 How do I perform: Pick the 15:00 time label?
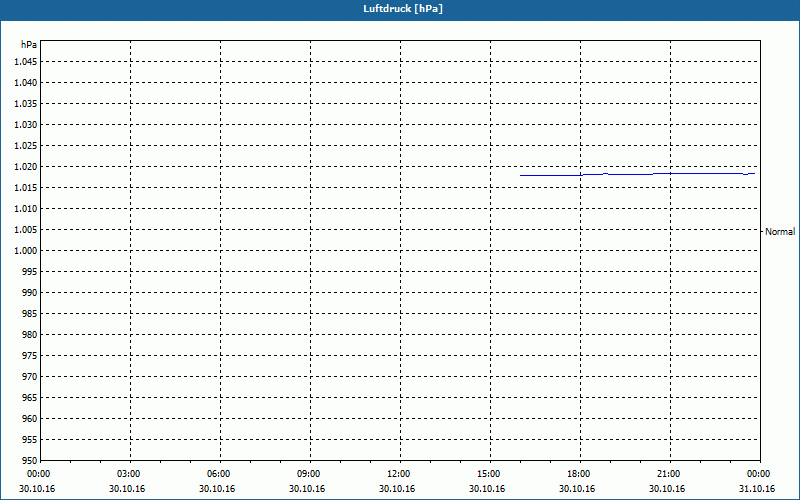pos(489,474)
